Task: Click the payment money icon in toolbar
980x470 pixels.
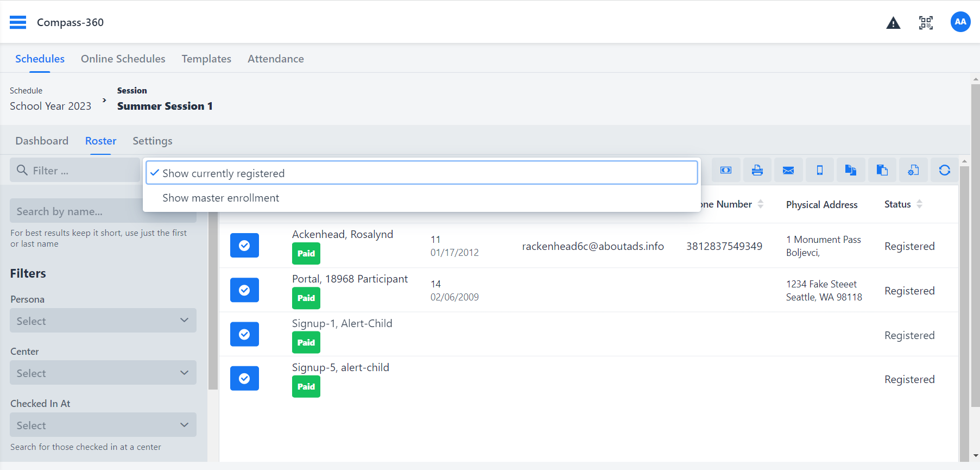Action: click(726, 171)
